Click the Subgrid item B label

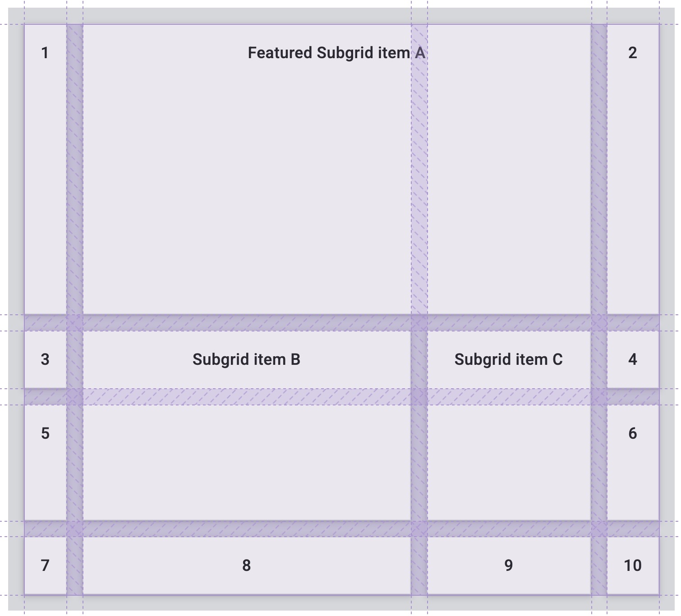(x=246, y=359)
